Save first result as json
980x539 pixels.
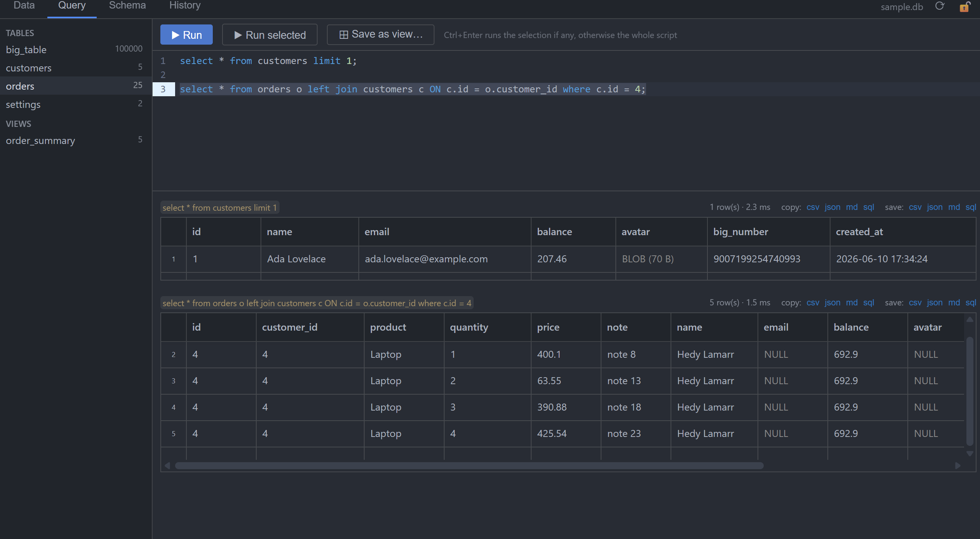pyautogui.click(x=935, y=207)
